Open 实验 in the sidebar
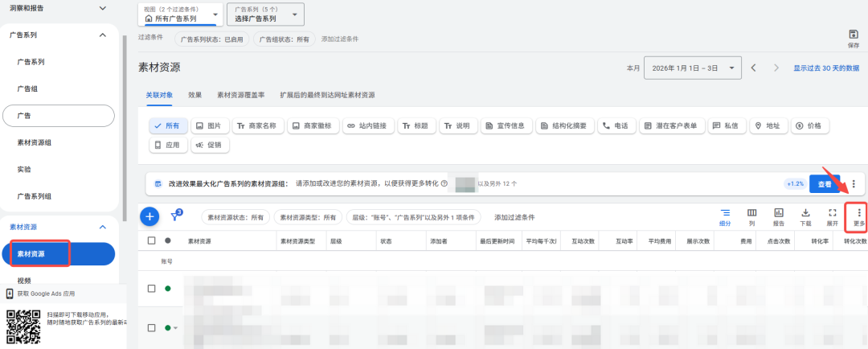Screen dimensions: 868x349 click(24, 170)
